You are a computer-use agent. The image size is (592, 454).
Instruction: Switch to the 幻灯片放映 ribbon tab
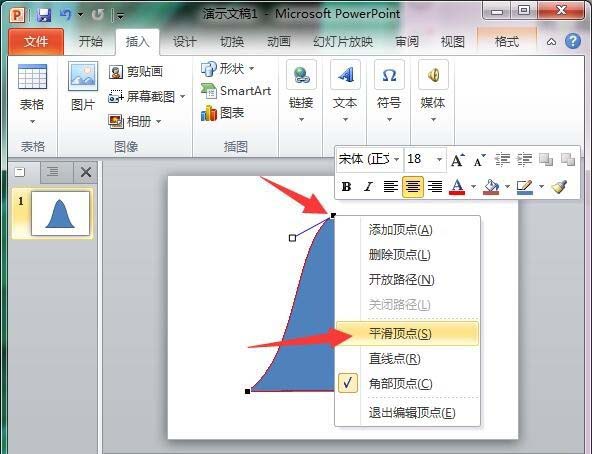coord(343,41)
